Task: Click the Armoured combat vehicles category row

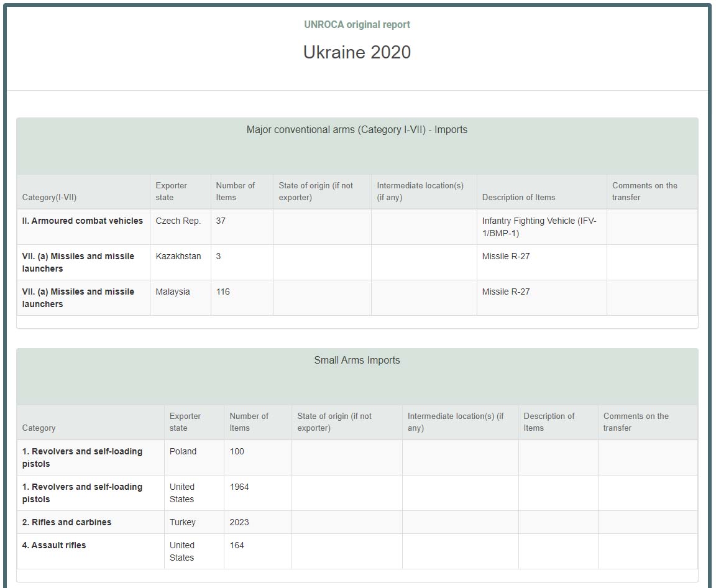Action: [x=83, y=221]
